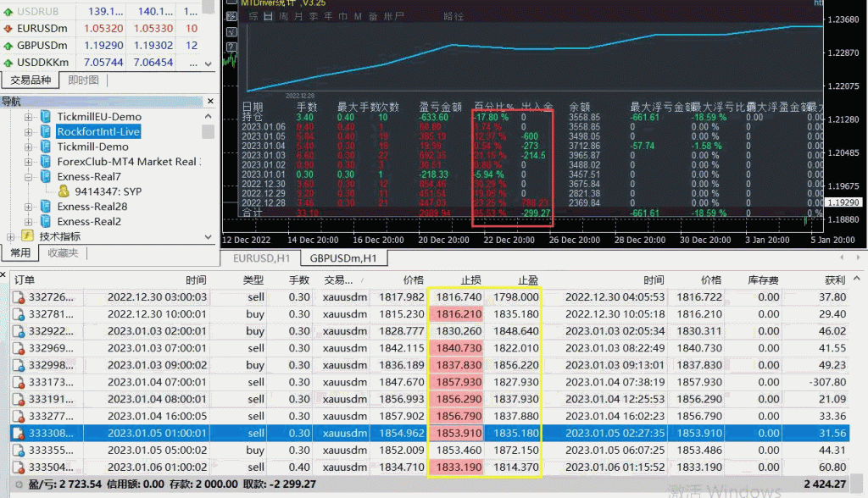Switch to the 即时图 tab in Market Watch
This screenshot has width=868, height=498.
click(83, 80)
